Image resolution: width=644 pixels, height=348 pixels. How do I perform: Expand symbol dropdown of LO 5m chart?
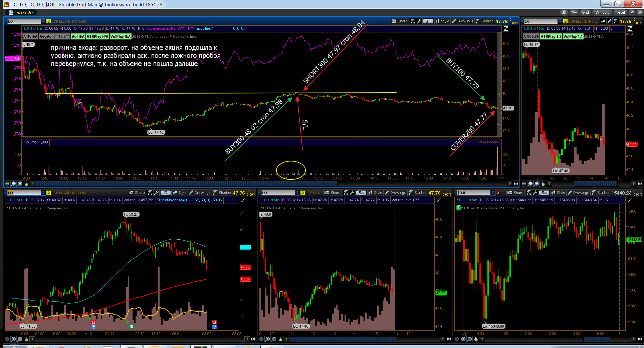pyautogui.click(x=297, y=193)
